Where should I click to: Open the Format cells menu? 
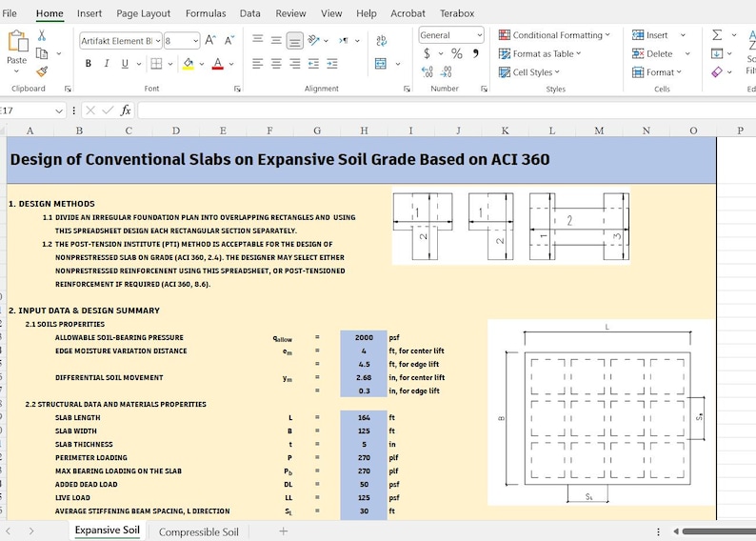click(x=657, y=71)
